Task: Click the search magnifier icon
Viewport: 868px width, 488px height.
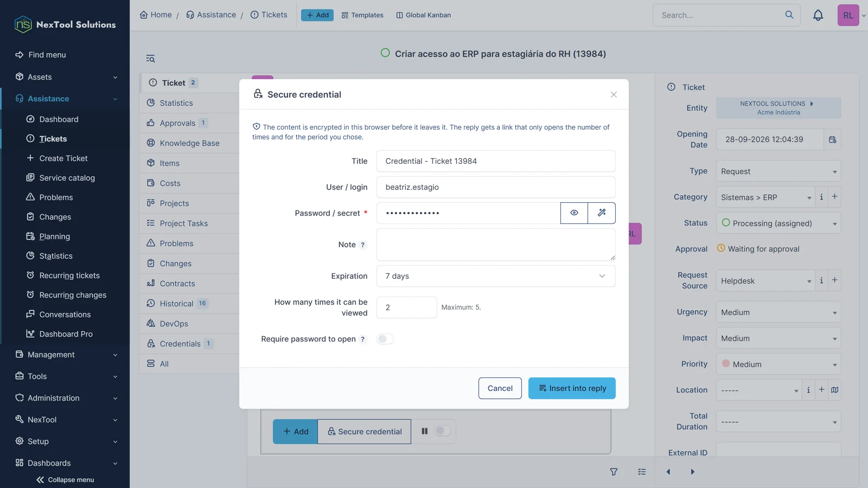Action: coord(789,15)
